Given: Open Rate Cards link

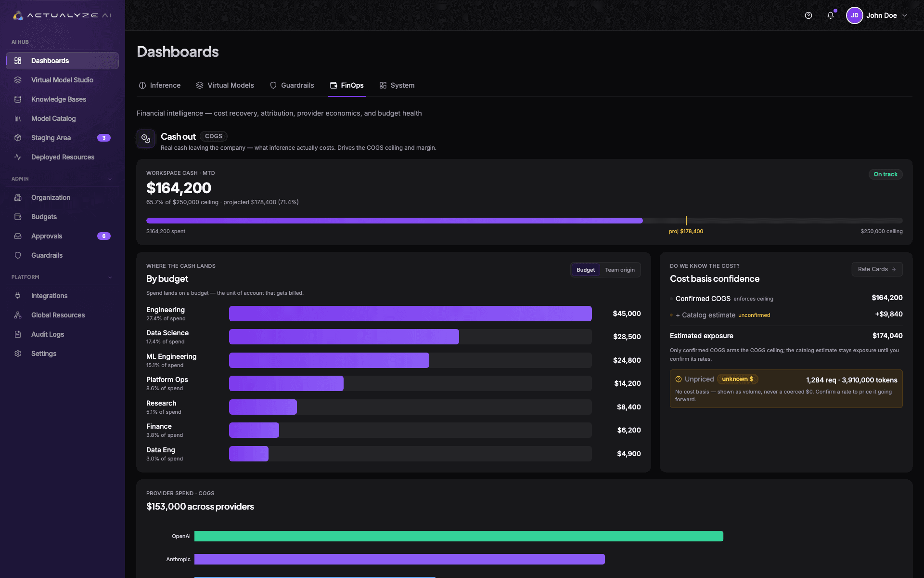Looking at the screenshot, I should coord(877,269).
